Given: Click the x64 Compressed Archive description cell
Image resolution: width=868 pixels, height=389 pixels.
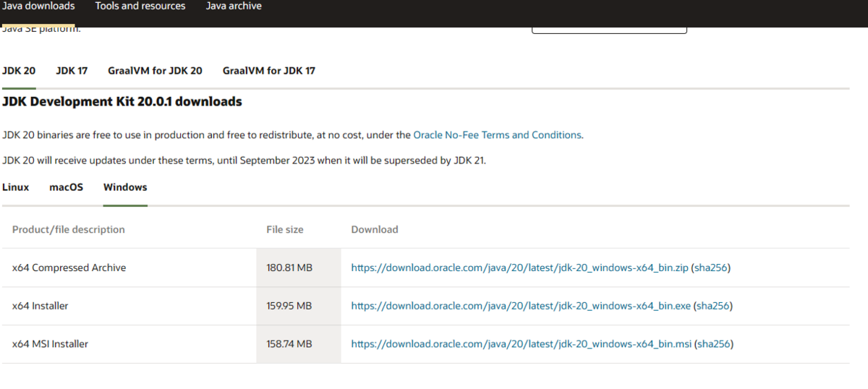Looking at the screenshot, I should click(x=129, y=268).
